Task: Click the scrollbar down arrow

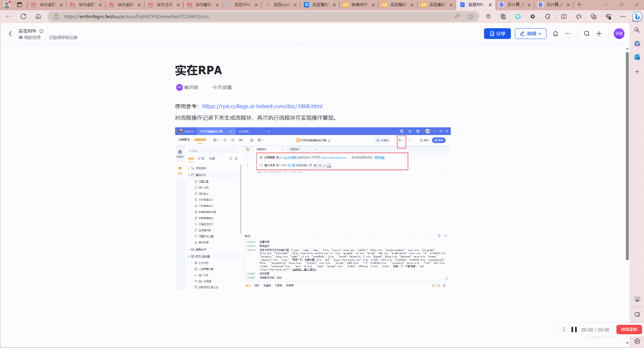Action: pyautogui.click(x=627, y=343)
